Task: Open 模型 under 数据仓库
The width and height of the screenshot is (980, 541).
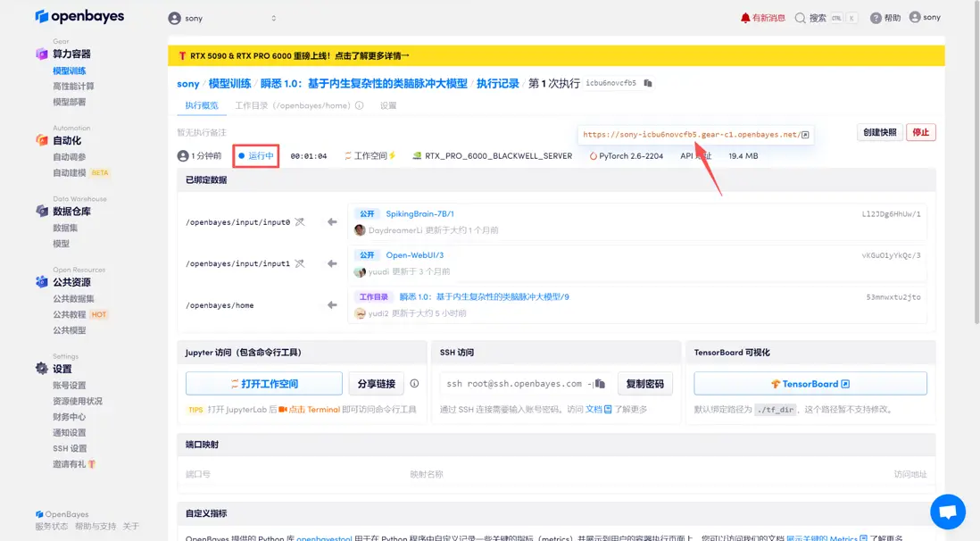Action: (x=62, y=244)
